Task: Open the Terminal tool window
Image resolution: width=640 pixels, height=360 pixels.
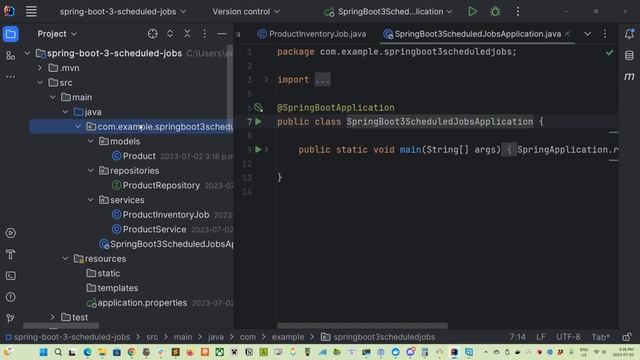Action: (x=11, y=276)
